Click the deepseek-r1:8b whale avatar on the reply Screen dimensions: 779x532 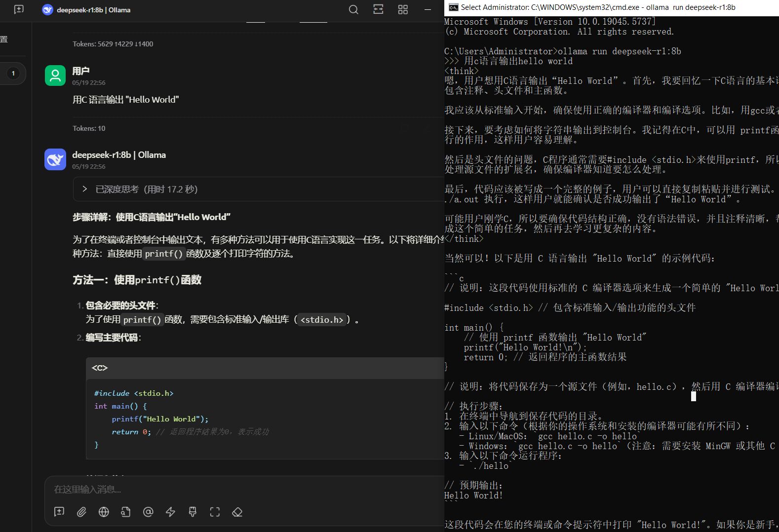(55, 159)
